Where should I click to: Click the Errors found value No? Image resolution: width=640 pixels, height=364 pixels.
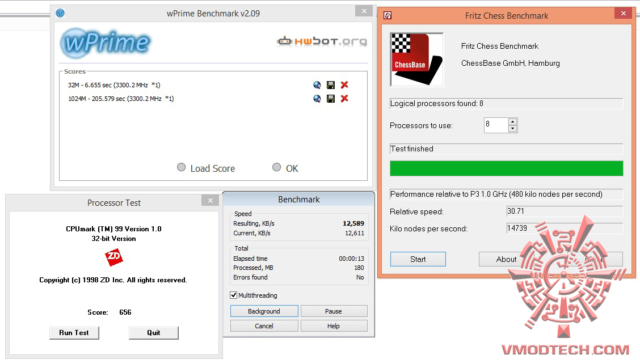click(360, 277)
